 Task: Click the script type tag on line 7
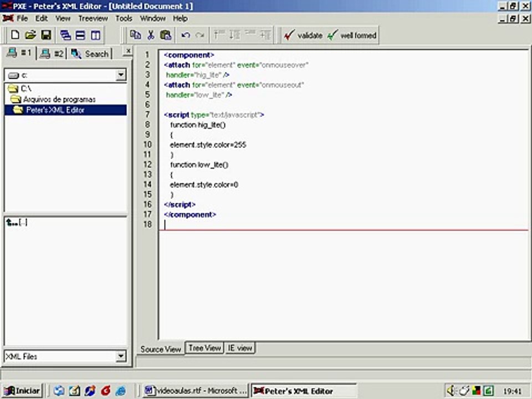coord(214,115)
